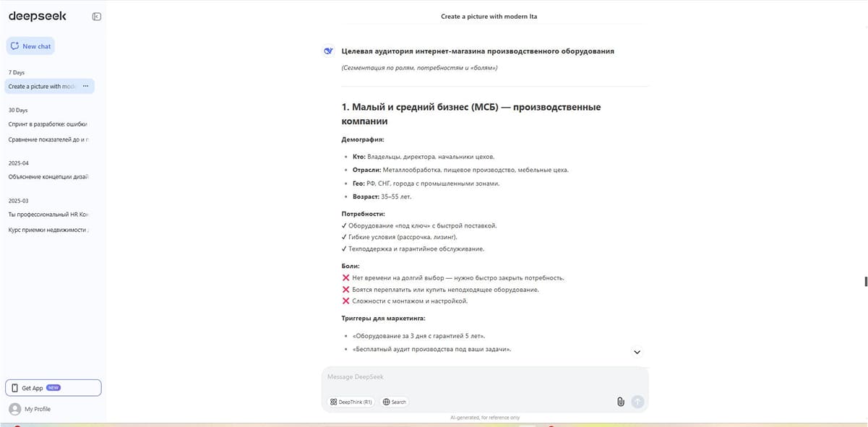Start a New chat
Image resolution: width=868 pixels, height=427 pixels.
click(30, 46)
